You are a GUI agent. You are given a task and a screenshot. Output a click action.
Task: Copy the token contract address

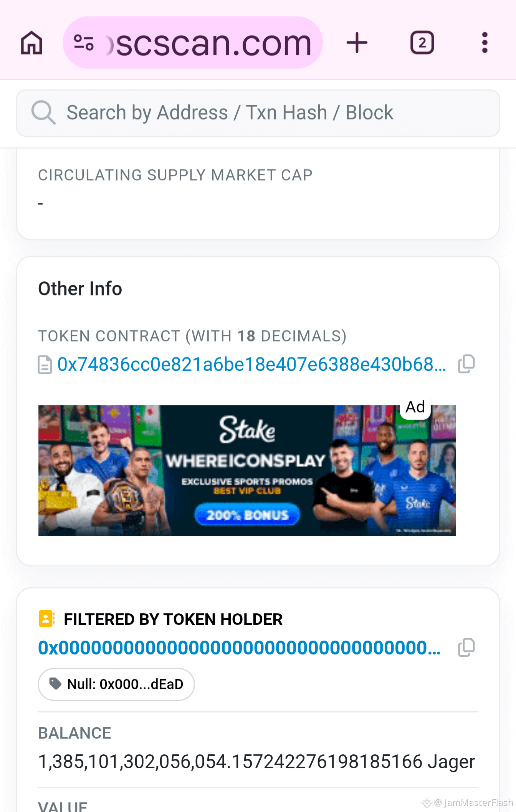(466, 364)
